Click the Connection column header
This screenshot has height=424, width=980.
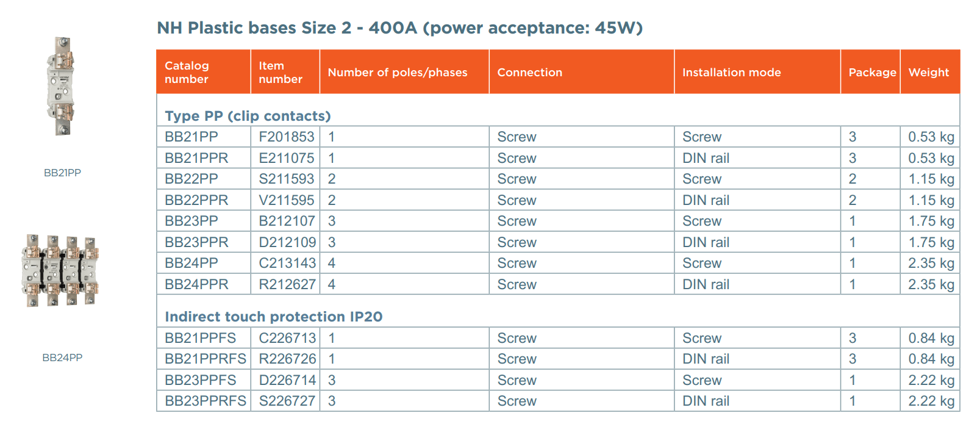529,72
